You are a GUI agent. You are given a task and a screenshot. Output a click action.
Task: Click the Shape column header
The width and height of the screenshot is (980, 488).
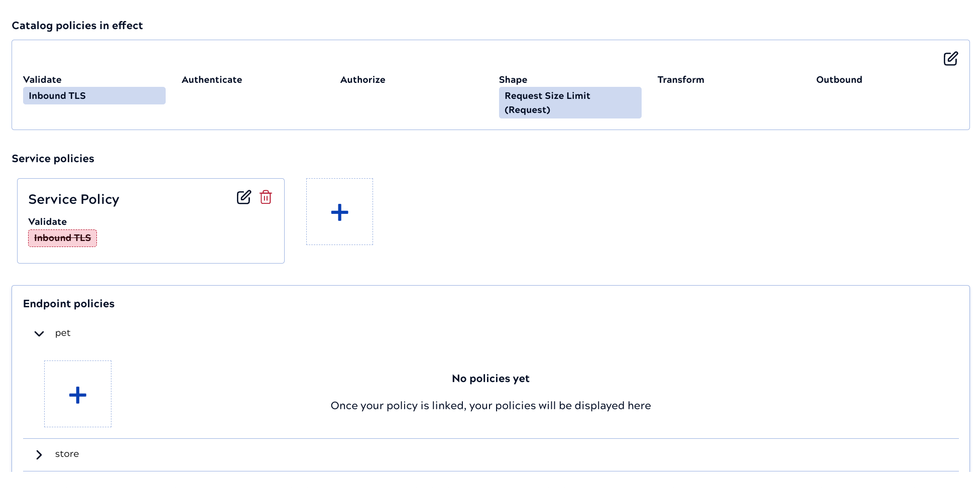click(x=513, y=80)
